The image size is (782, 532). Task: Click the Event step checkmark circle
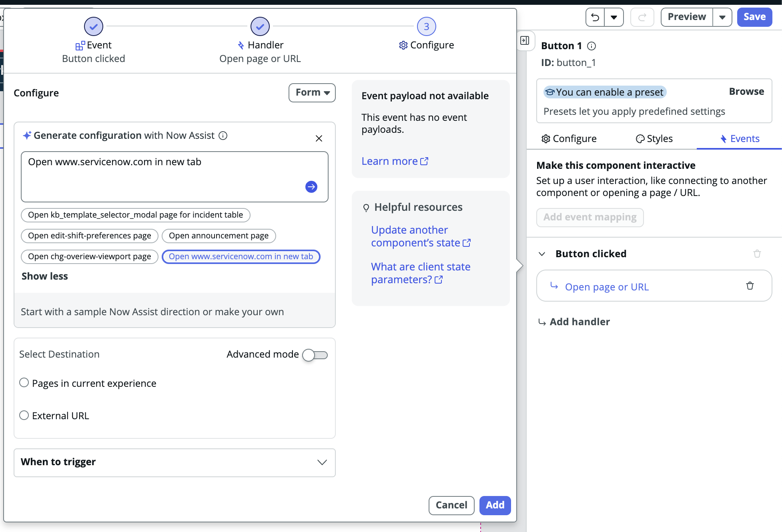94,26
